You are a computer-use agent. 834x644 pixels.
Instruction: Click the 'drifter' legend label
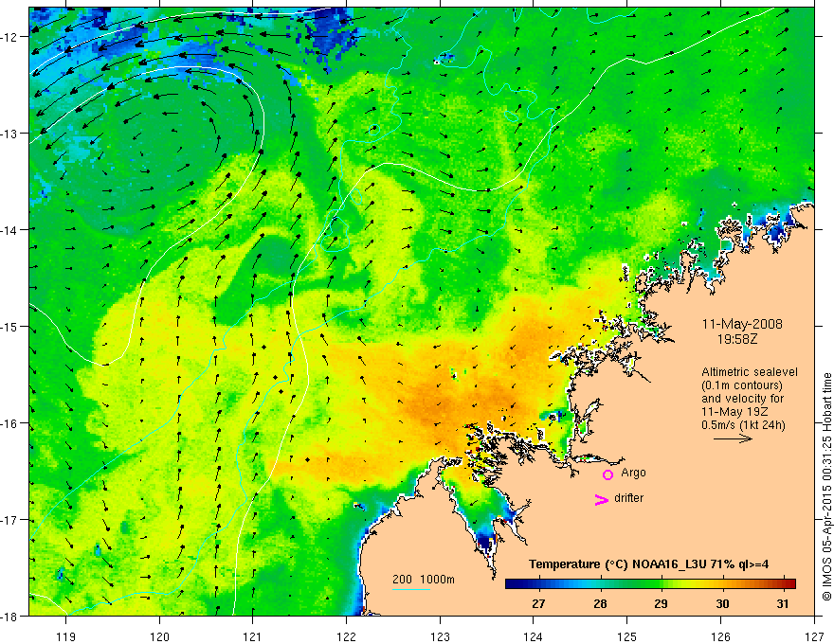pos(628,498)
